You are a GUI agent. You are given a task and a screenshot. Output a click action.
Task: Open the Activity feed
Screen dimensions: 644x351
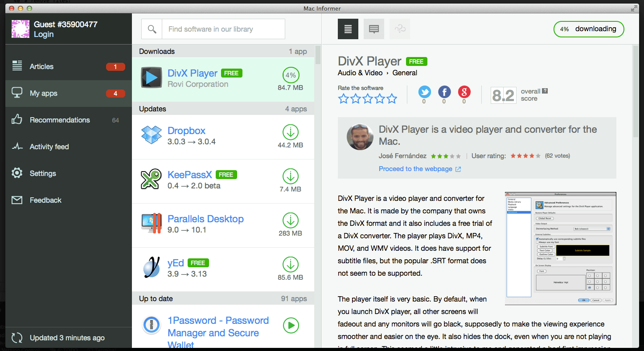tap(49, 147)
